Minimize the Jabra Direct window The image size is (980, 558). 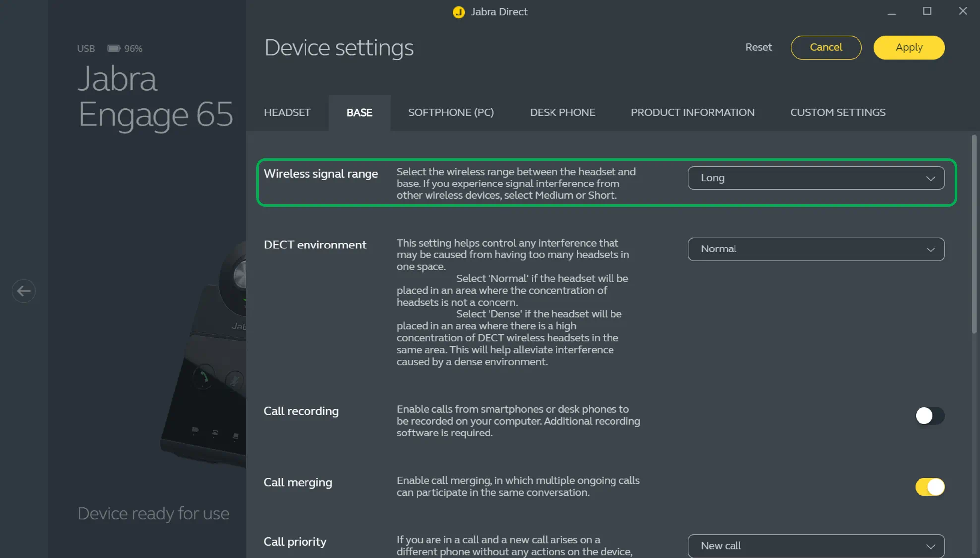pos(891,12)
